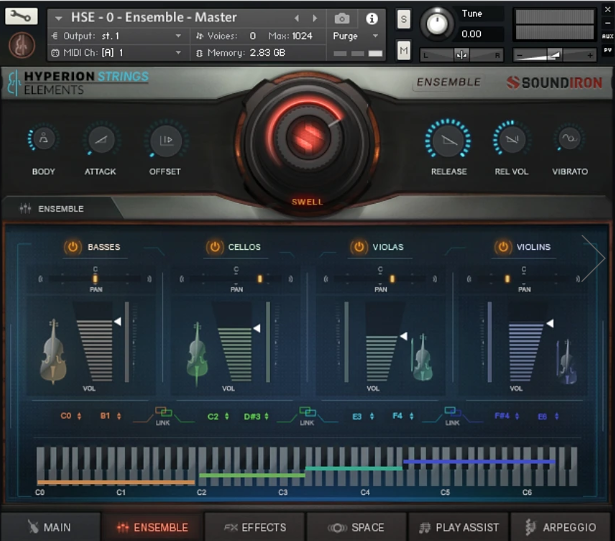615x541 pixels.
Task: Click the ENSEMBLE label button near Soundiron logo
Action: tap(448, 82)
